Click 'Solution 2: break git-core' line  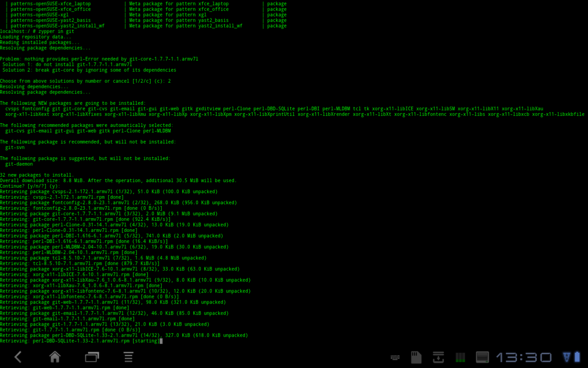pyautogui.click(x=89, y=70)
